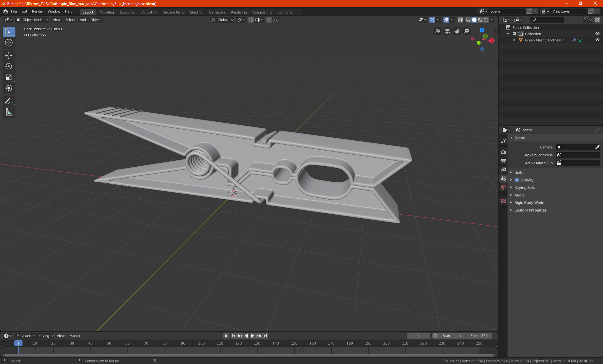Image resolution: width=603 pixels, height=364 pixels.
Task: Click the Object menu in header
Action: 95,20
